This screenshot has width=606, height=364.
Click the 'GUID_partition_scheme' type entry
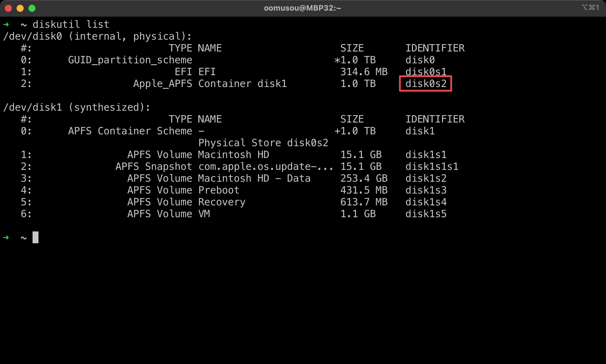[x=130, y=60]
